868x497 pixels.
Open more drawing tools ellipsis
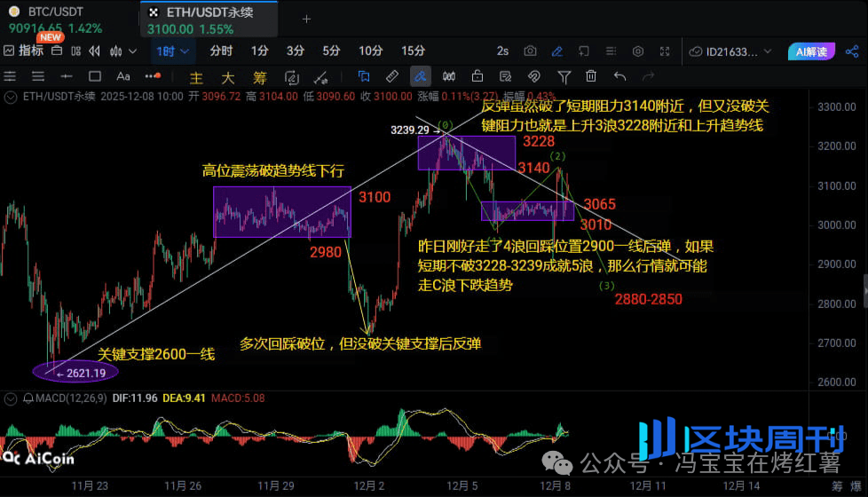click(153, 75)
